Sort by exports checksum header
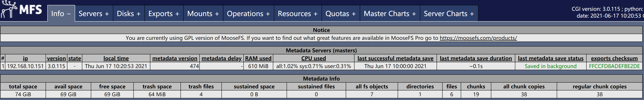 point(614,58)
